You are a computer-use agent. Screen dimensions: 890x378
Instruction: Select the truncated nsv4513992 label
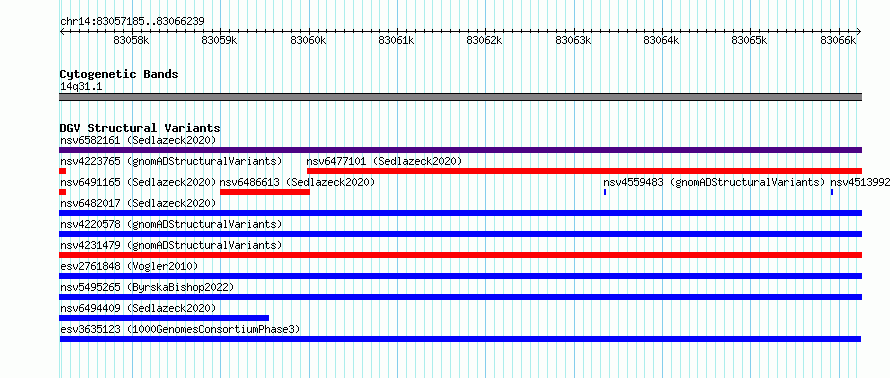[860, 182]
